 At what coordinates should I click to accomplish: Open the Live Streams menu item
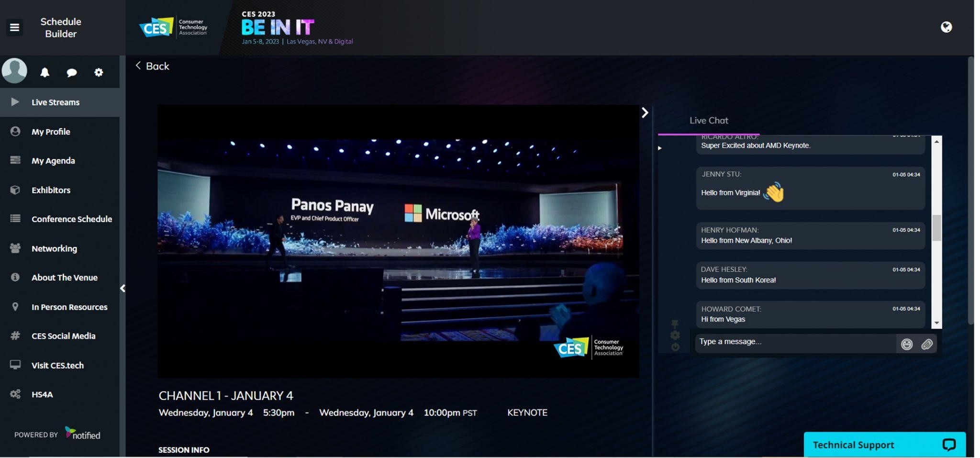click(x=56, y=102)
